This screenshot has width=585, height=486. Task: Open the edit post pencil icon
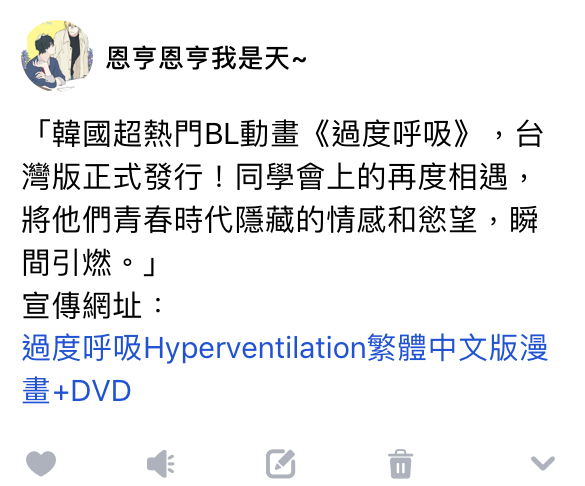click(x=281, y=464)
